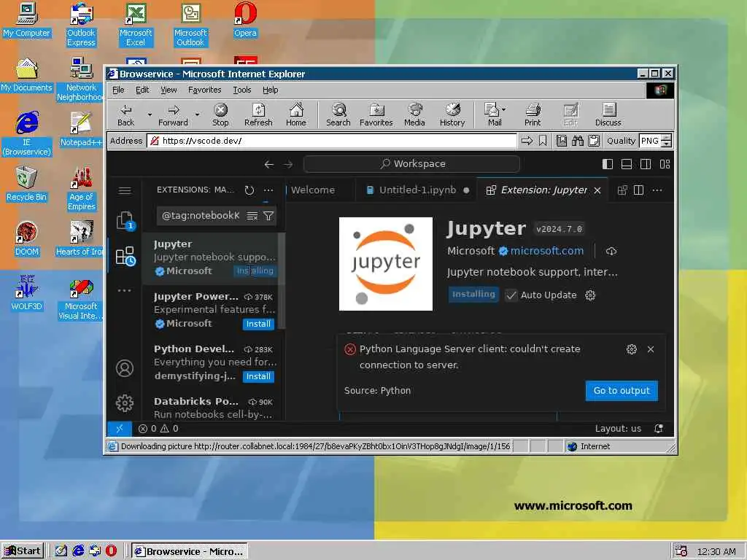Click the Go arrow next to address bar
The image size is (747, 560).
[x=527, y=141]
